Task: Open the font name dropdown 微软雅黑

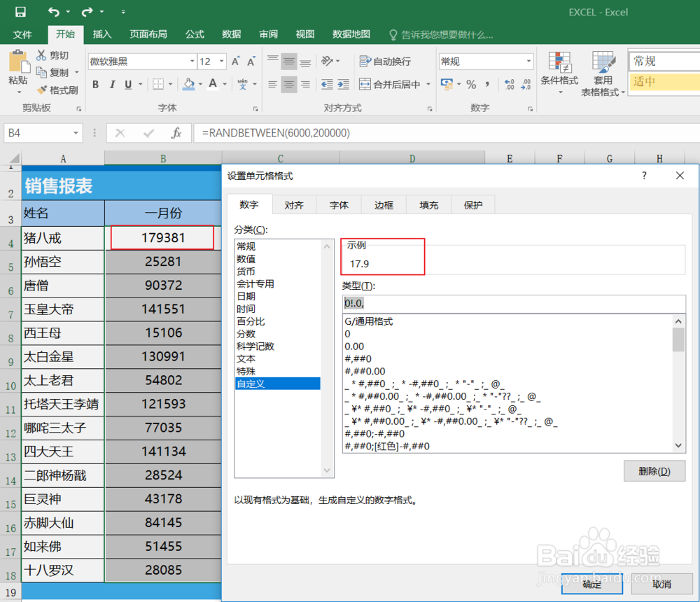Action: (x=192, y=61)
